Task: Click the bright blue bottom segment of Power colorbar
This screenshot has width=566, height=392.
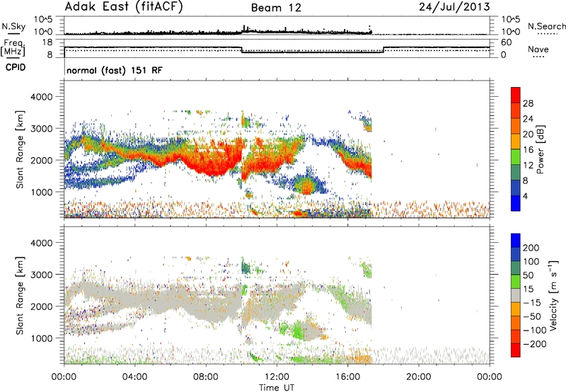Action: coord(516,203)
